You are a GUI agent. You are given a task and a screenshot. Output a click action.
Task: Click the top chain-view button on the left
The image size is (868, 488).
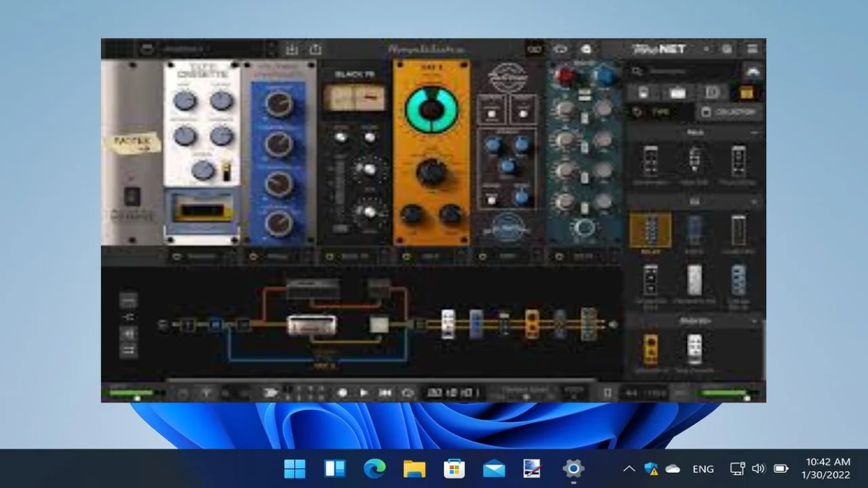click(128, 300)
